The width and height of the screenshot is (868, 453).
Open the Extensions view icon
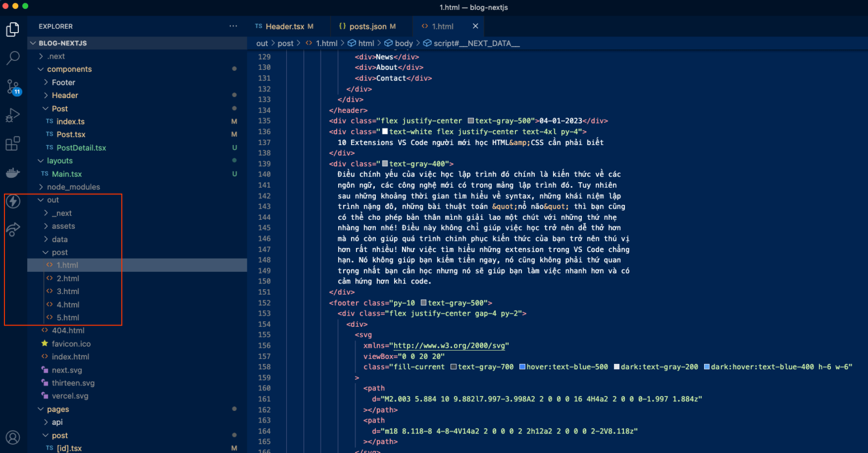pyautogui.click(x=13, y=144)
